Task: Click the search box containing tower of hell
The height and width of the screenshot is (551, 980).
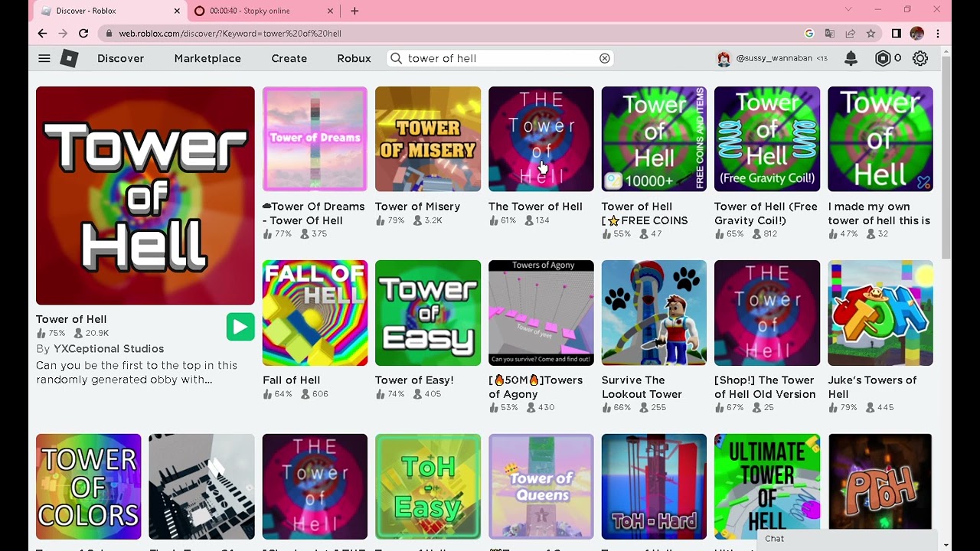Action: [x=501, y=58]
